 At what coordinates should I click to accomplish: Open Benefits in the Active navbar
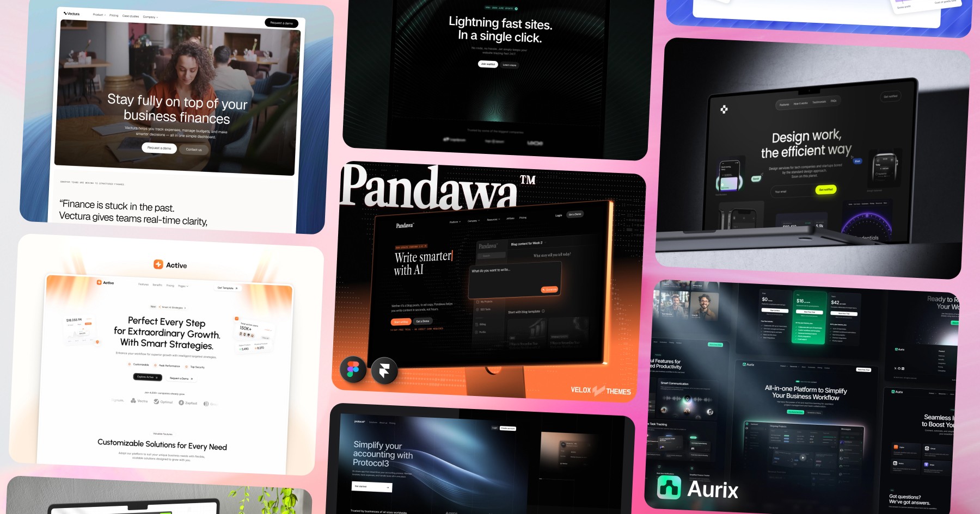pos(157,284)
